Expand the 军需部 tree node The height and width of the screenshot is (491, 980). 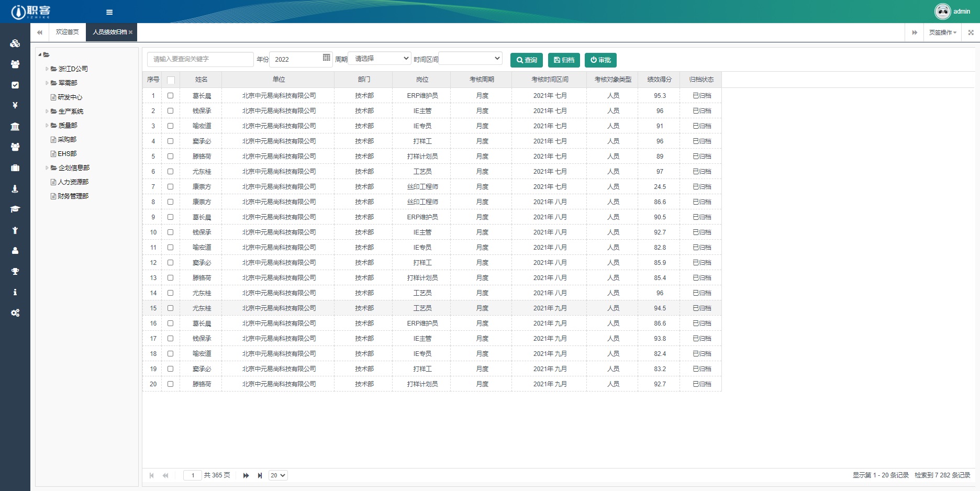(x=47, y=83)
